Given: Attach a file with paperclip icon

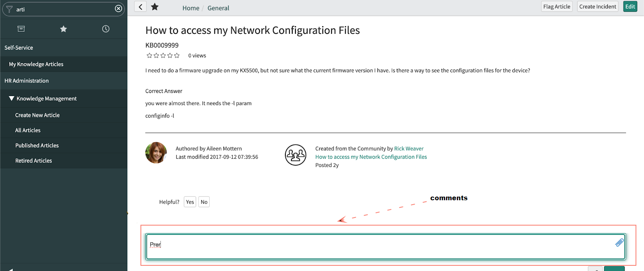Looking at the screenshot, I should 619,242.
